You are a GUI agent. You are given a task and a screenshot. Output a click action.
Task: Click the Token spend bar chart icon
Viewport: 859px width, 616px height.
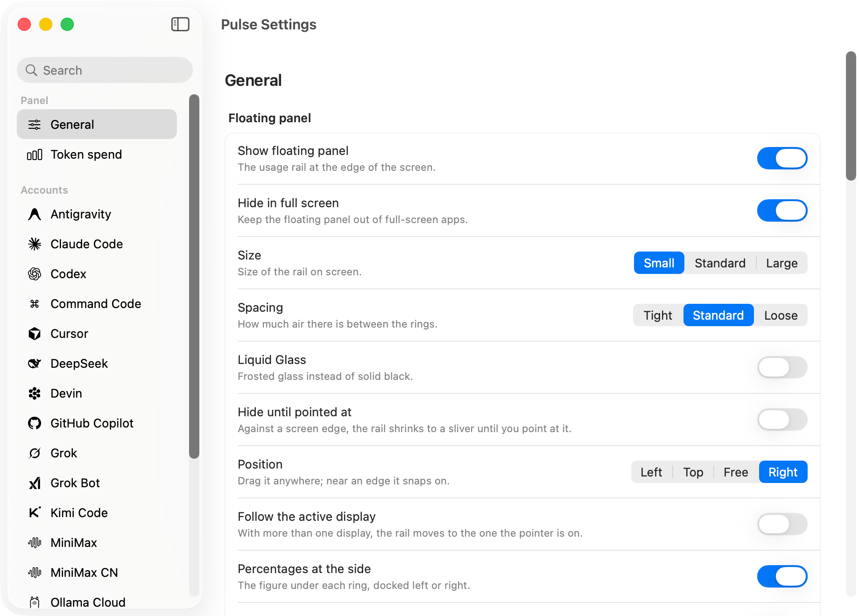coord(35,154)
